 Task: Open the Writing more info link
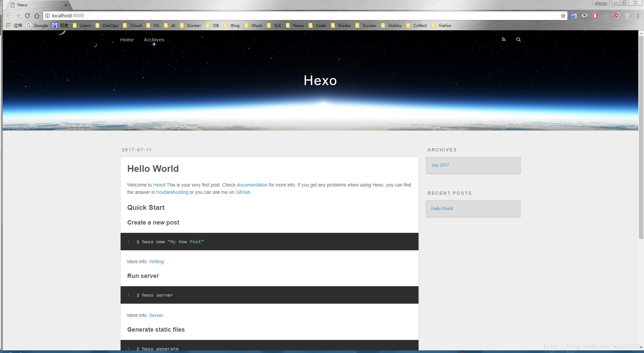[x=156, y=262]
